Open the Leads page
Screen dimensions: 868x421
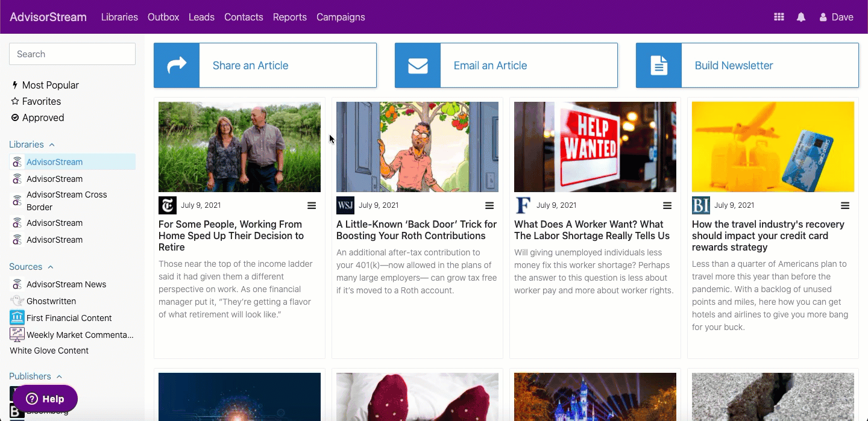pyautogui.click(x=201, y=17)
